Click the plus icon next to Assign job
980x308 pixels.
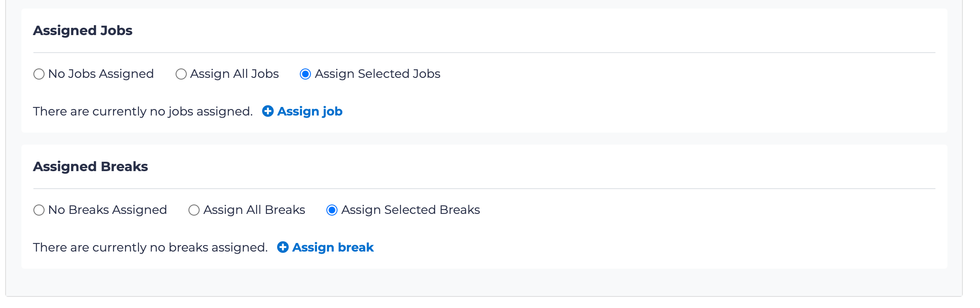268,111
